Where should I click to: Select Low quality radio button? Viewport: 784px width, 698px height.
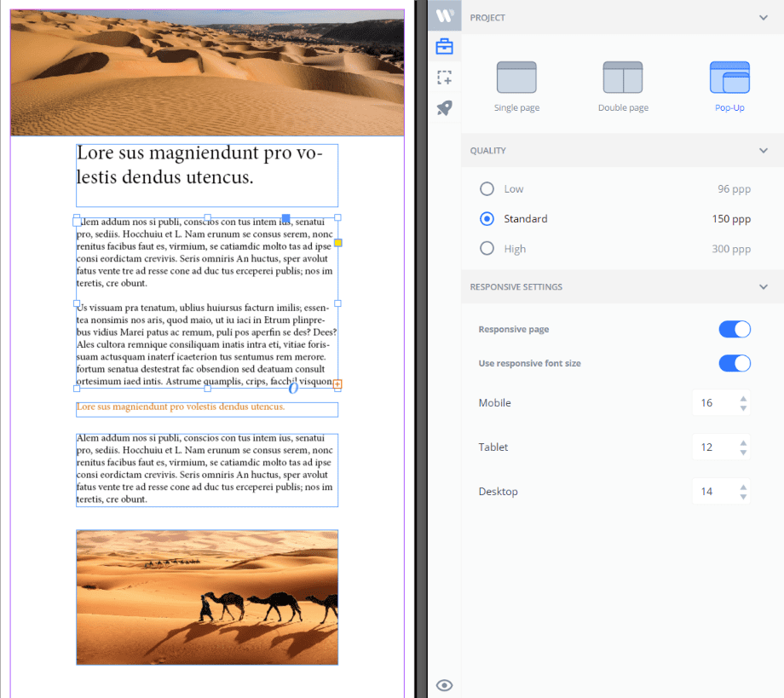point(487,189)
